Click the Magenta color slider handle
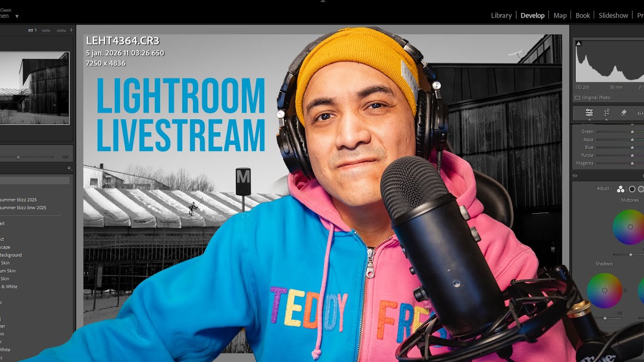Screen dimensions: 644x362 [632, 163]
